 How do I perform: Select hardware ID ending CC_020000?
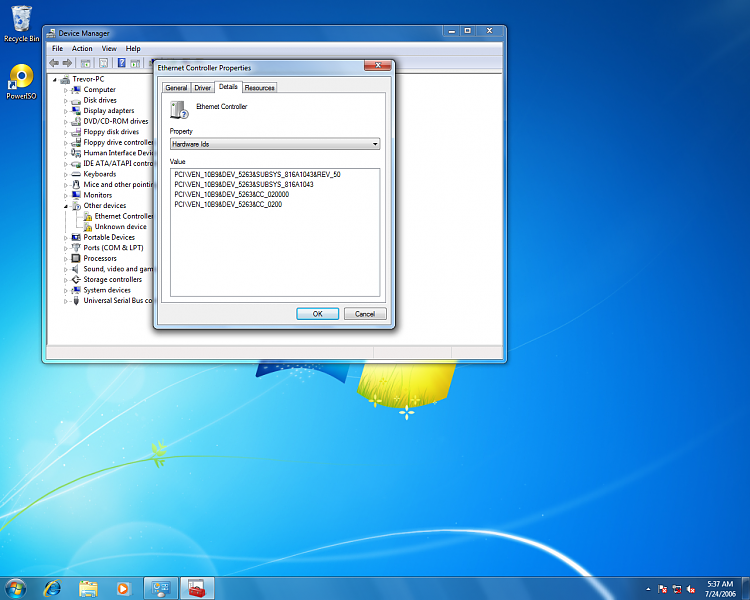(232, 195)
